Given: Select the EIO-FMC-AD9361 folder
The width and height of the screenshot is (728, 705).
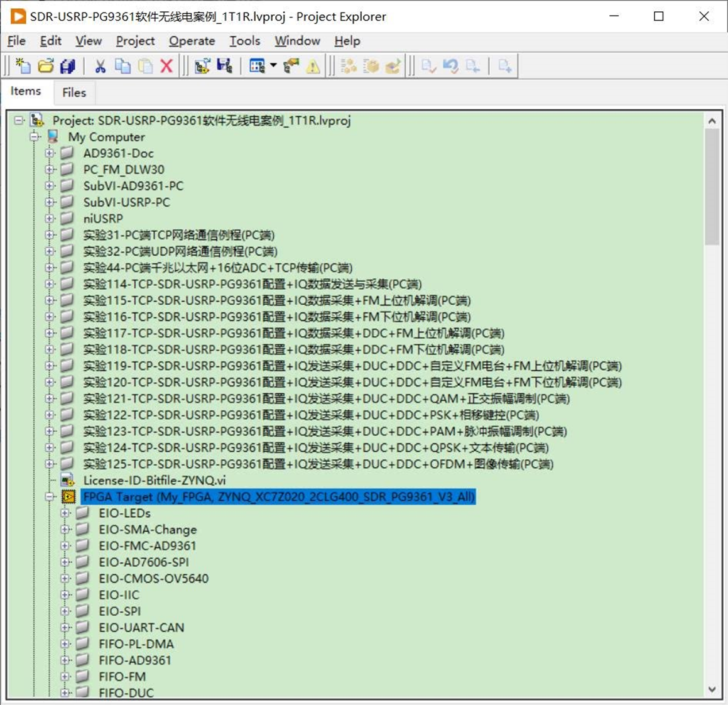Looking at the screenshot, I should pos(147,545).
